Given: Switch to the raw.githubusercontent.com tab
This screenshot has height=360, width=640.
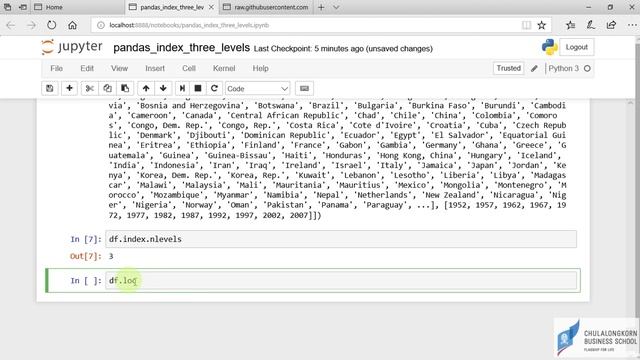Looking at the screenshot, I should 266,7.
